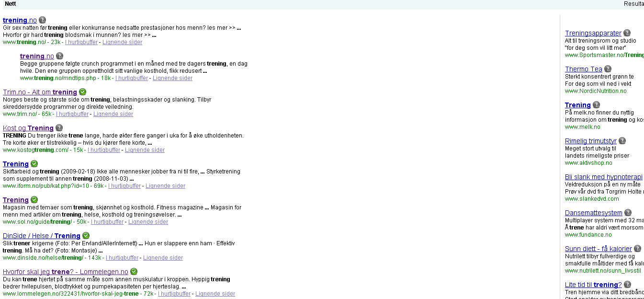Click the green checkmark next to Trim.no
This screenshot has width=644, height=299.
[x=82, y=92]
